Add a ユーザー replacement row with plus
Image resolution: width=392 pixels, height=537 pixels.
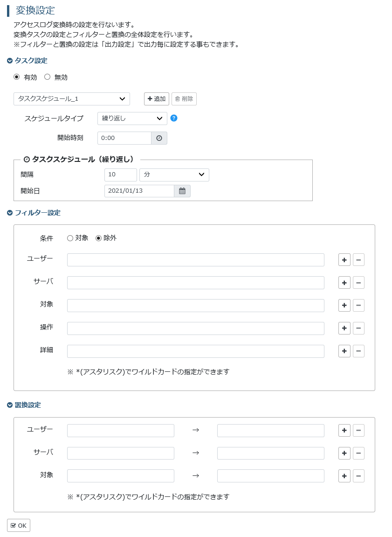point(344,431)
